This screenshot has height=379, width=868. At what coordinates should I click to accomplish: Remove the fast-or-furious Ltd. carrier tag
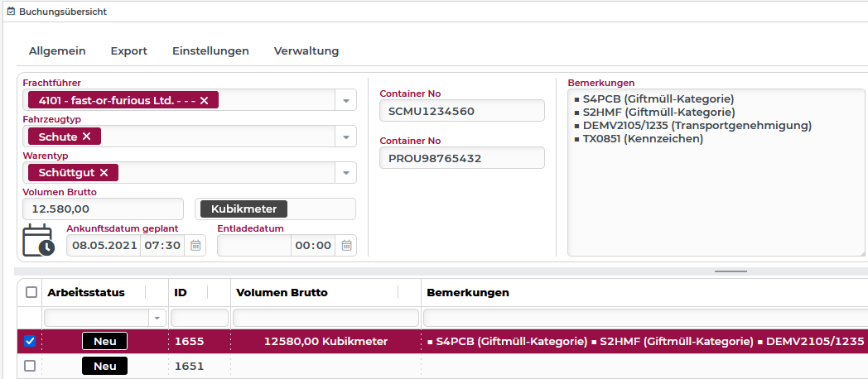tap(204, 100)
